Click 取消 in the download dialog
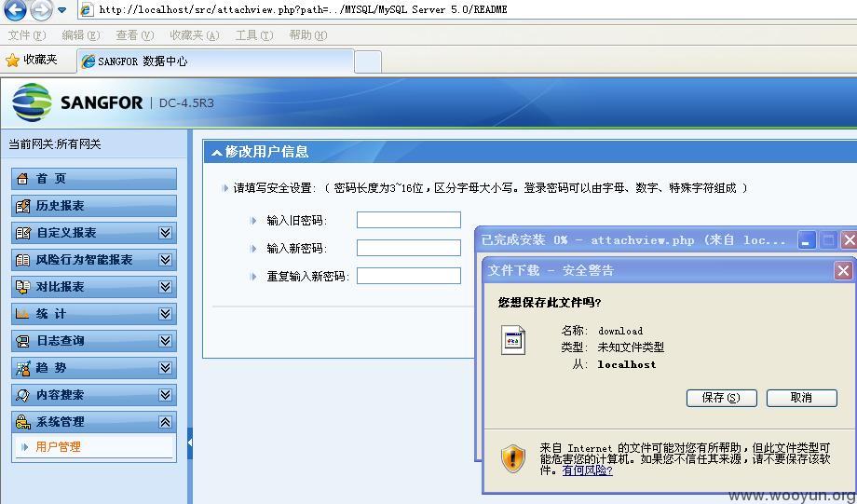857x504 pixels. [801, 398]
